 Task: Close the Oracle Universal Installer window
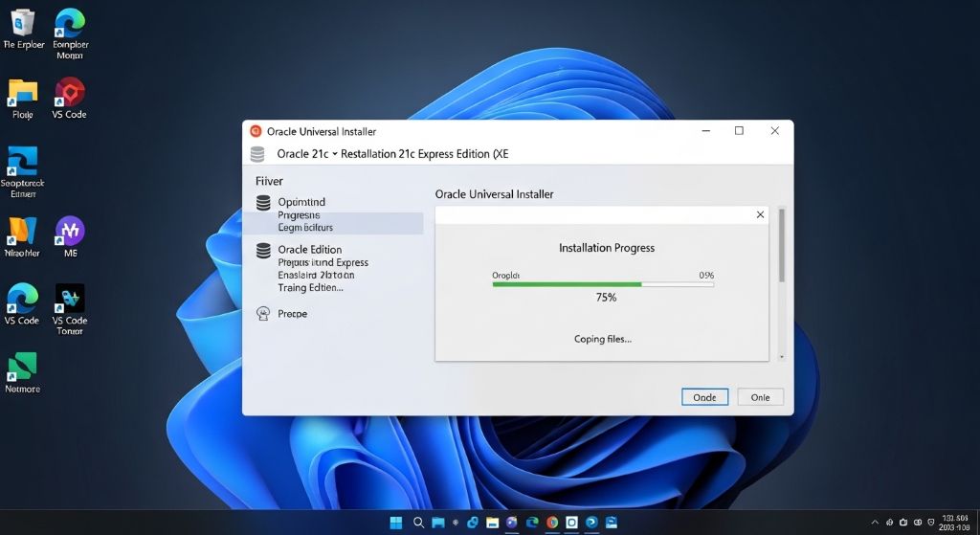tap(774, 130)
